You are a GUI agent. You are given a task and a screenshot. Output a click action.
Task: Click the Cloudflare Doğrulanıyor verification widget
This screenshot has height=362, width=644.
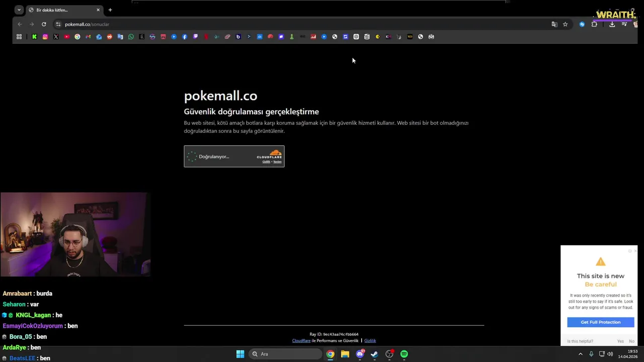[234, 156]
